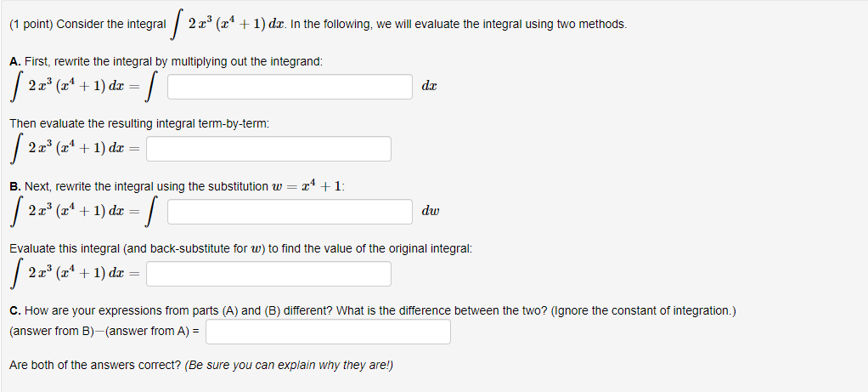Viewport: 868px width, 392px height.
Task: Click the dw label after part B's field
Action: 430,212
